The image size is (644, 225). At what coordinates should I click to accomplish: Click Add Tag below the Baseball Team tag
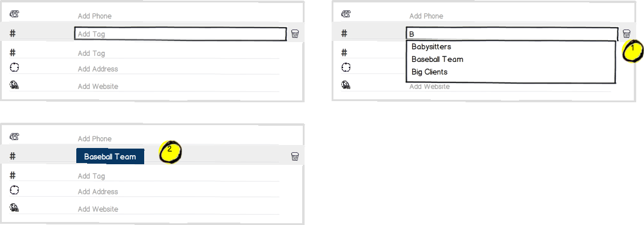tap(91, 176)
